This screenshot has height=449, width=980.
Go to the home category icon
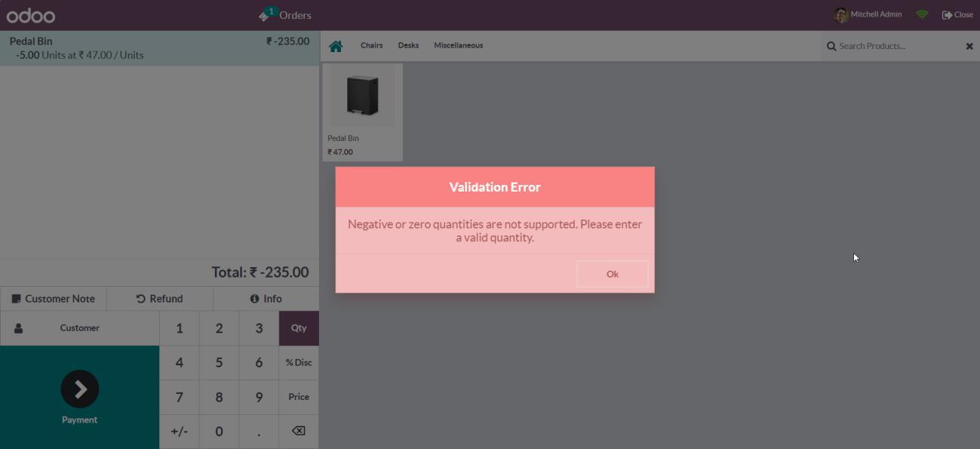pyautogui.click(x=336, y=46)
